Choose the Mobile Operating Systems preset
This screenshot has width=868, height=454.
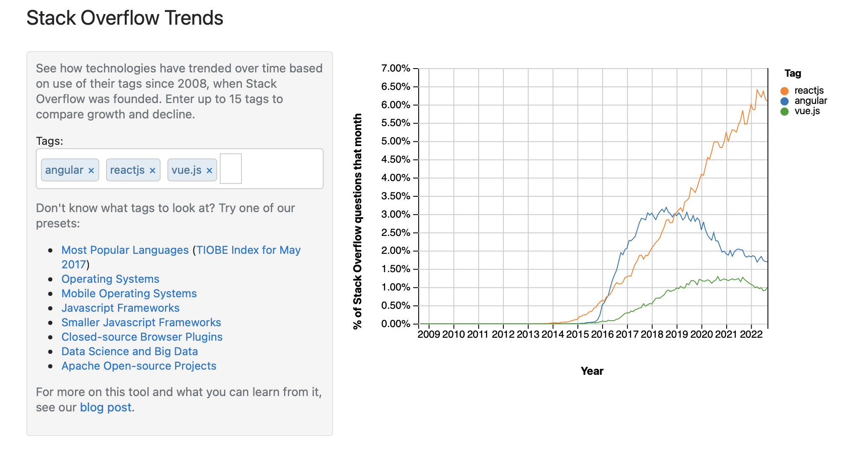pyautogui.click(x=129, y=293)
